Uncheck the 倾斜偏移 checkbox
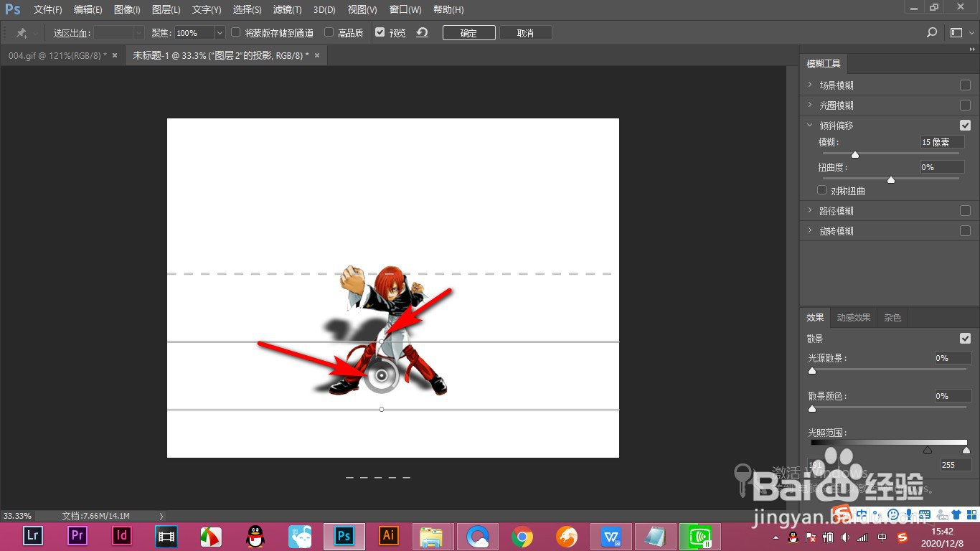Viewport: 980px width, 551px height. (965, 125)
